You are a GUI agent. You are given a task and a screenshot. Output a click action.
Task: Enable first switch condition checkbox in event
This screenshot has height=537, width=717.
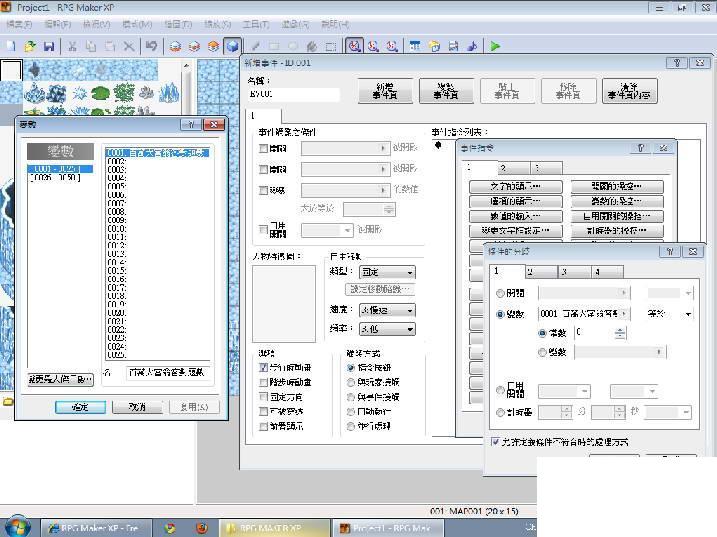(263, 148)
